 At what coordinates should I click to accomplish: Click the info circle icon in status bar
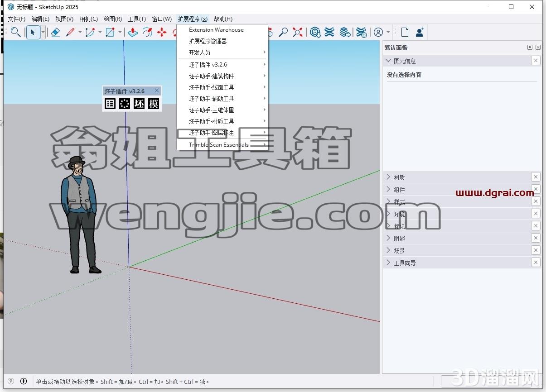click(x=24, y=381)
